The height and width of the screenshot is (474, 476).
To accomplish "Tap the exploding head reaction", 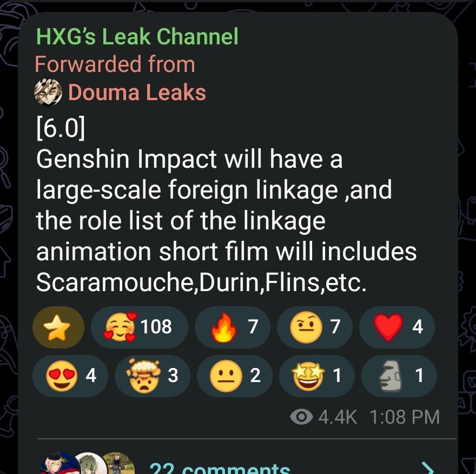I will (153, 376).
